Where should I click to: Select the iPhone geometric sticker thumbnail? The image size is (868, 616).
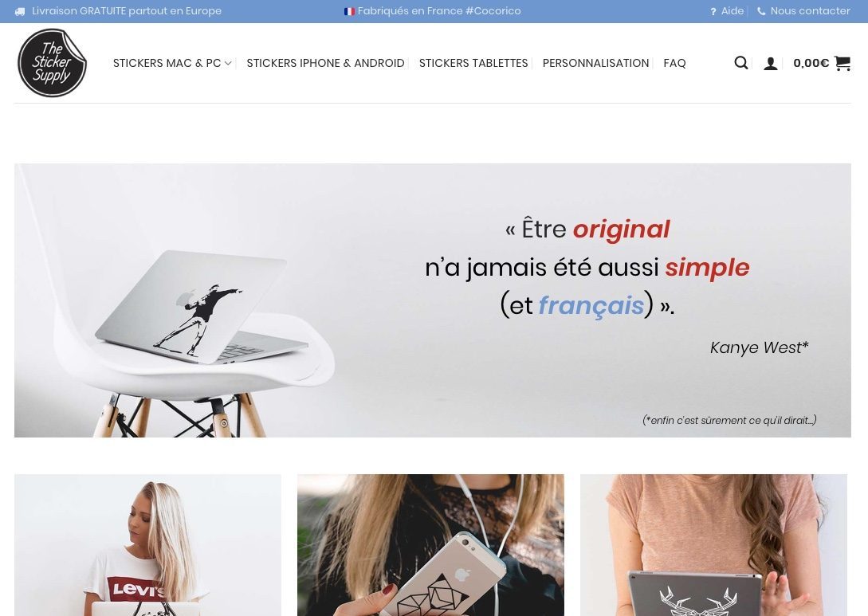pyautogui.click(x=430, y=545)
